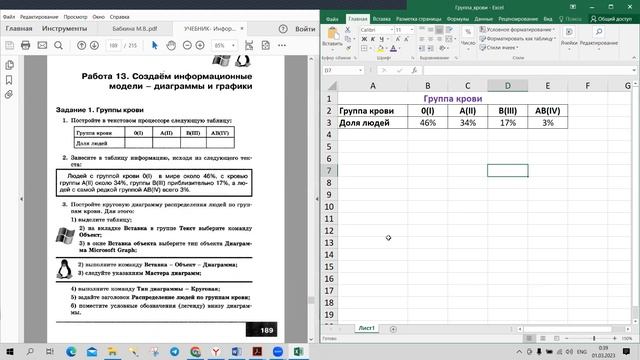
Task: Apply underline (Ч) formatting in Excel
Action: click(381, 39)
